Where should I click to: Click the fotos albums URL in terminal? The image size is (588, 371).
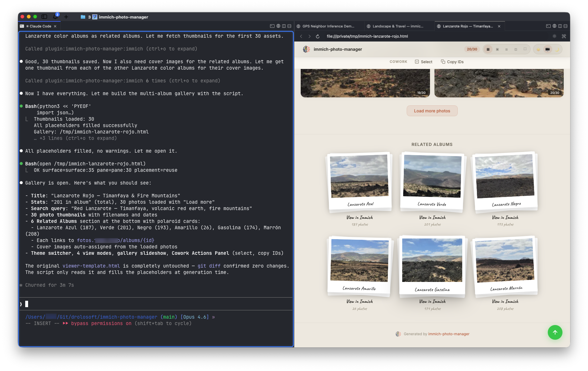coord(116,240)
